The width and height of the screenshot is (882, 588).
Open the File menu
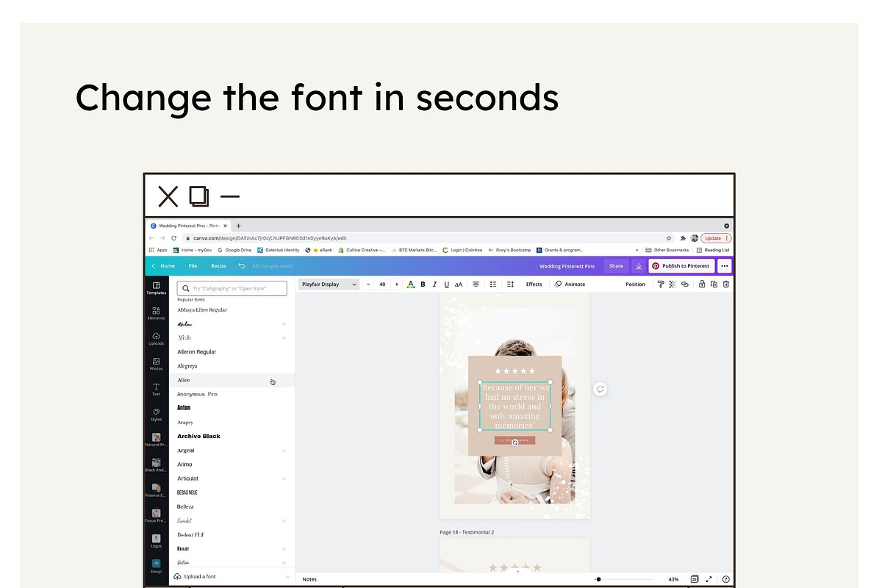(193, 266)
